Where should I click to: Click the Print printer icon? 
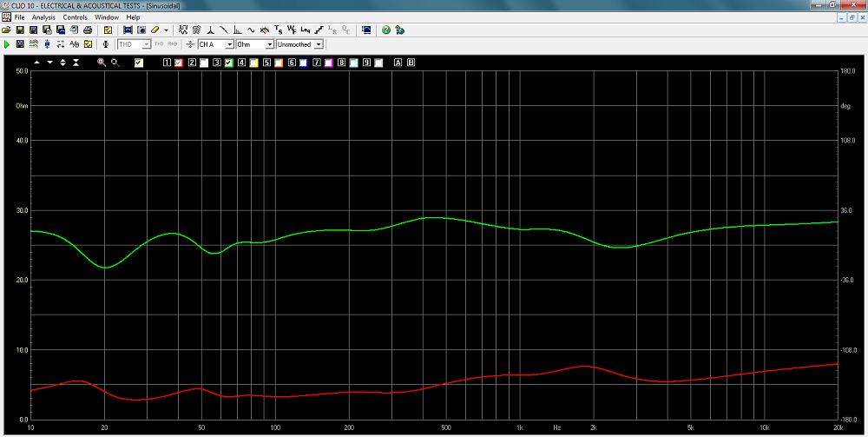tap(88, 30)
